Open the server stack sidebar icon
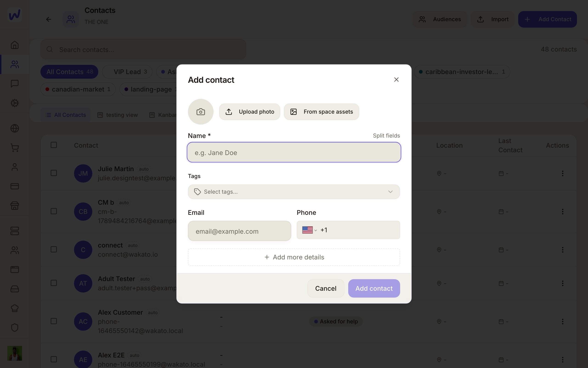Image resolution: width=588 pixels, height=368 pixels. pos(14,231)
